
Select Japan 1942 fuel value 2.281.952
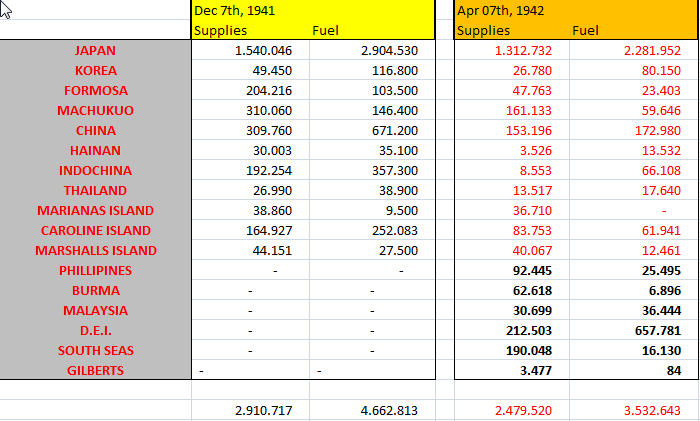[633, 50]
